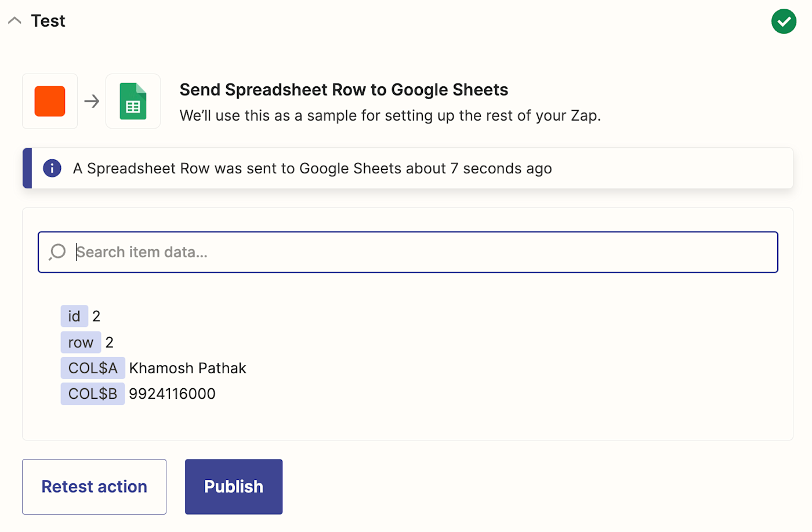The height and width of the screenshot is (532, 812).
Task: Publish the Zap
Action: click(233, 487)
